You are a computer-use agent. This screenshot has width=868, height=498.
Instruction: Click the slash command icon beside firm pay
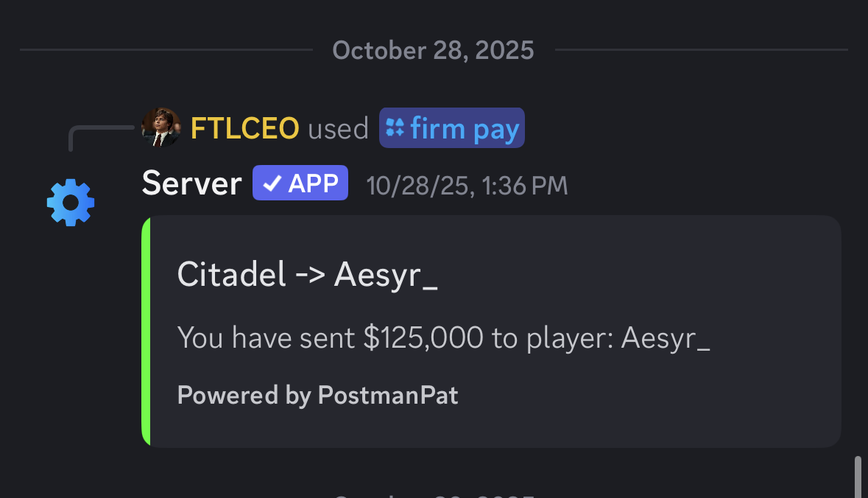coord(395,129)
